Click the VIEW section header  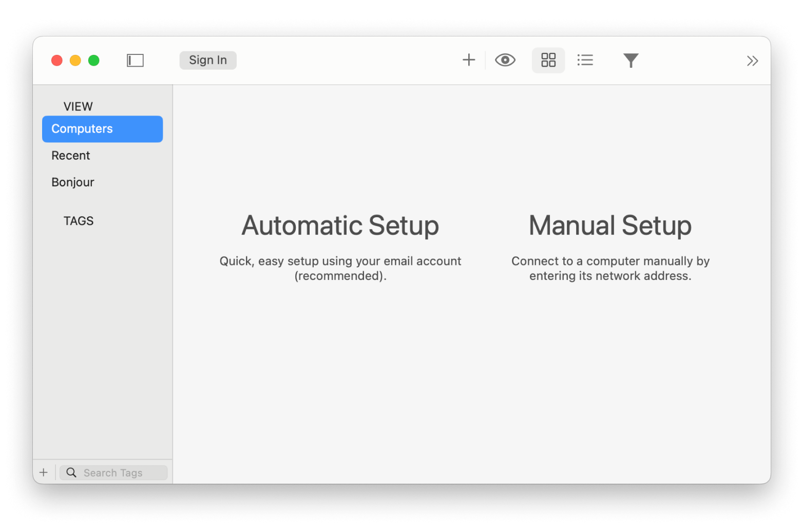click(x=78, y=106)
